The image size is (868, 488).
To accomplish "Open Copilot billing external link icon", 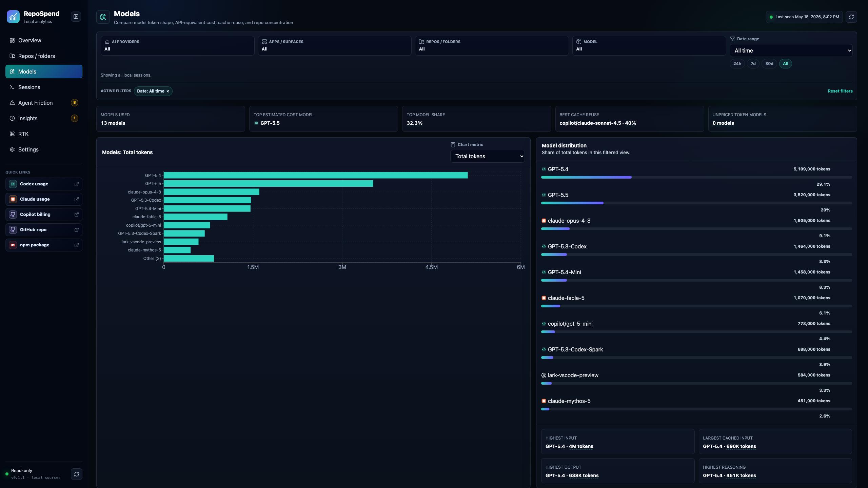I will pyautogui.click(x=77, y=215).
